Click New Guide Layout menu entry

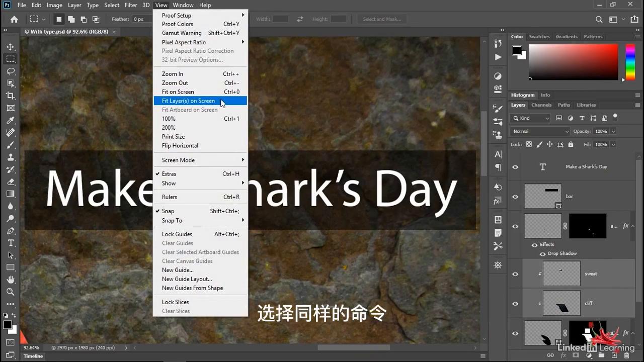click(187, 279)
